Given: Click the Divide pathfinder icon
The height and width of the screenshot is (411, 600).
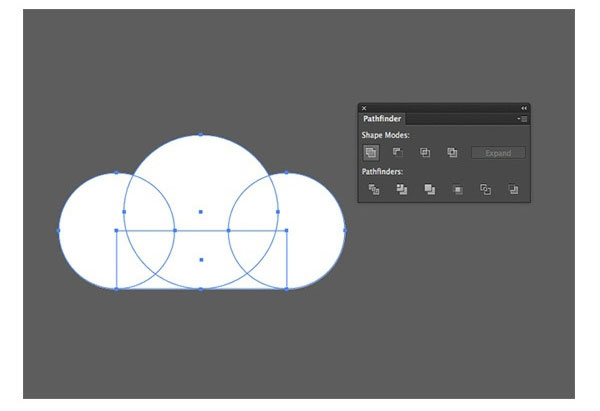Looking at the screenshot, I should point(374,189).
